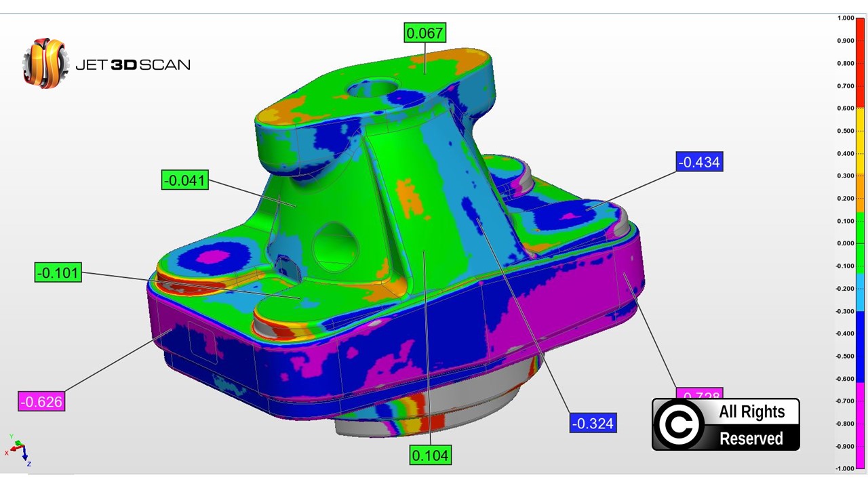Click the 1.000 maximum scale value

[845, 18]
